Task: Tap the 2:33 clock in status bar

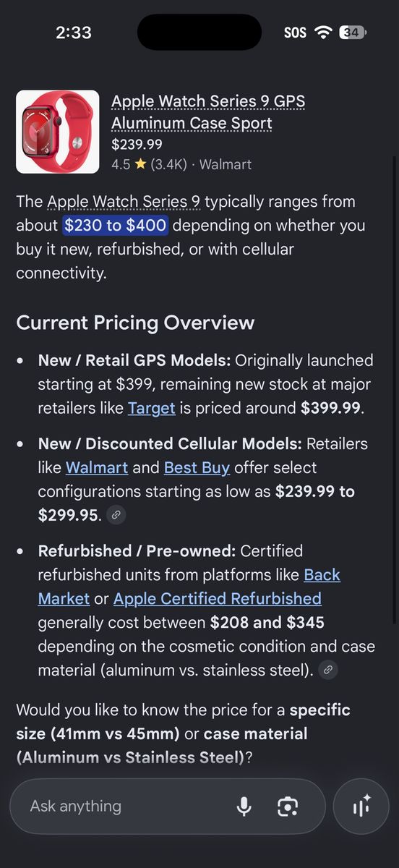Action: coord(74,33)
